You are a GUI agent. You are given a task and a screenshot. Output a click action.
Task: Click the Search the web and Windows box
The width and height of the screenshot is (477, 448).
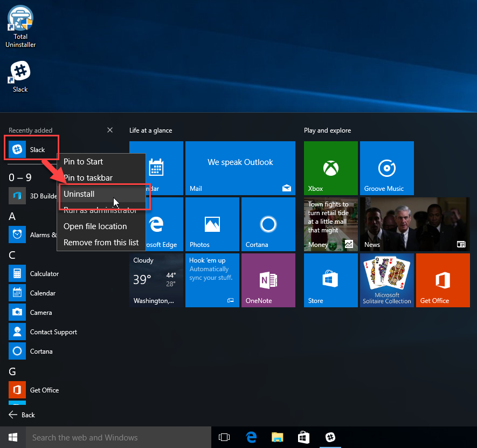119,437
